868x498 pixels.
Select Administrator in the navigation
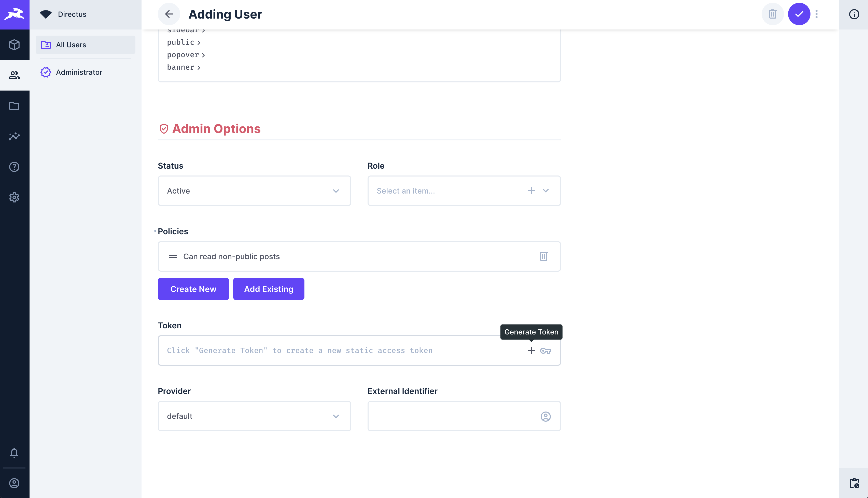79,72
